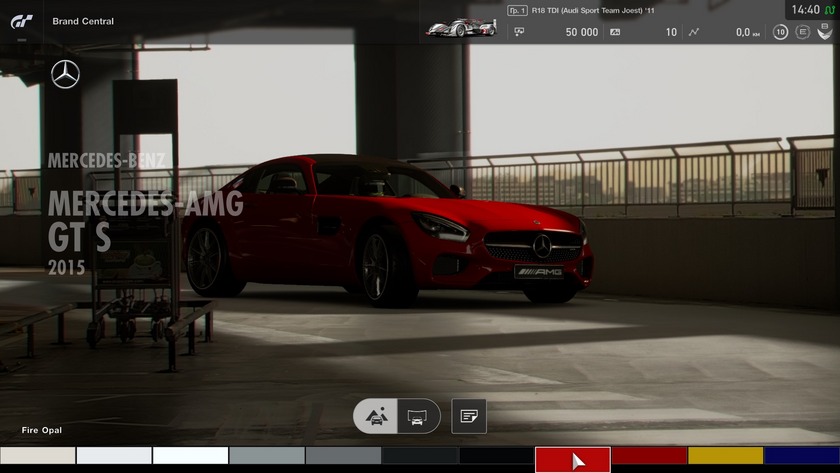Click the green network status icon
840x473 pixels.
click(829, 10)
